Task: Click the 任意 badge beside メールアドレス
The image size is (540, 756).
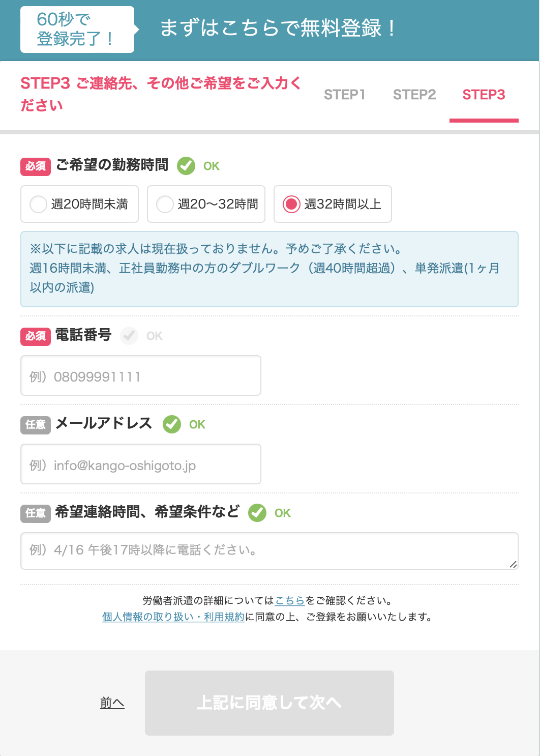Action: (x=36, y=425)
